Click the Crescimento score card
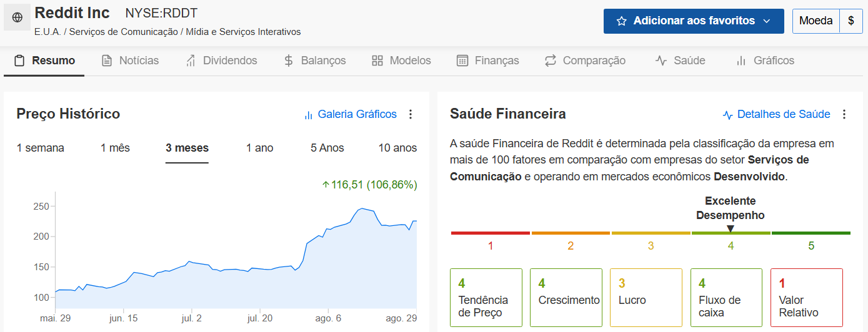 pyautogui.click(x=566, y=298)
